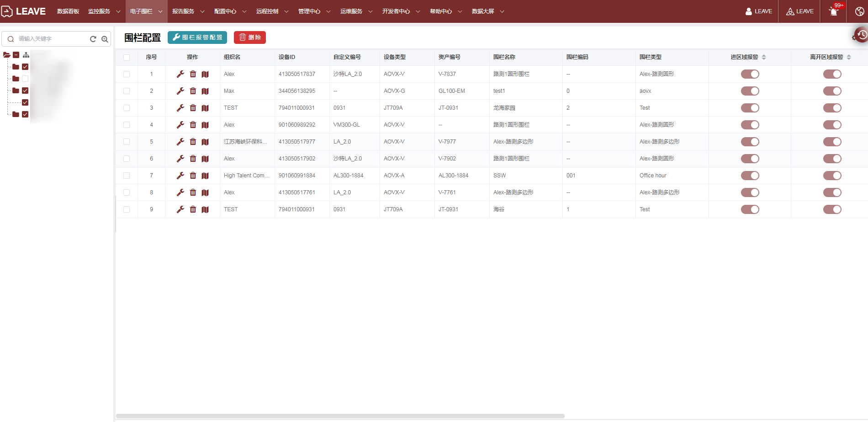The image size is (868, 422).
Task: Click the magnifier search icon in sidebar
Action: (x=105, y=39)
